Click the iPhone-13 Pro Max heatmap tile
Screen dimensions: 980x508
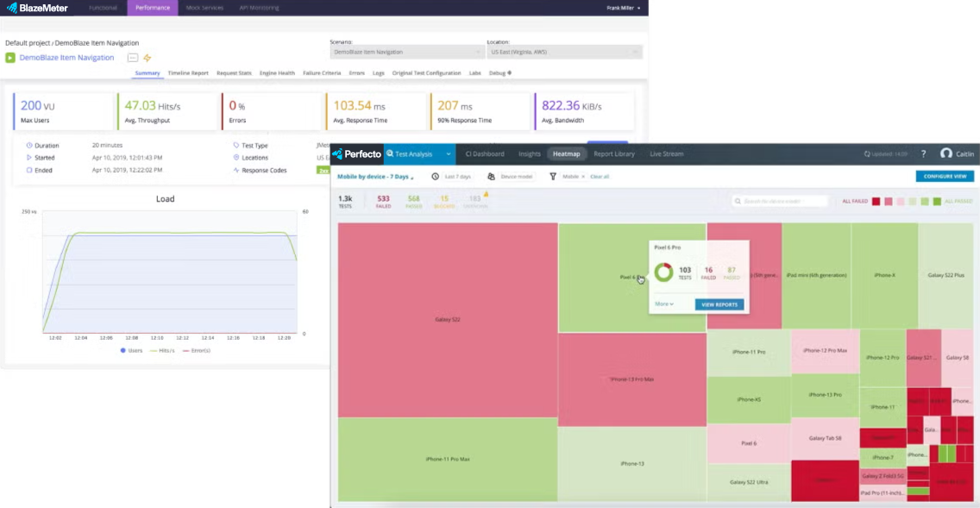631,379
